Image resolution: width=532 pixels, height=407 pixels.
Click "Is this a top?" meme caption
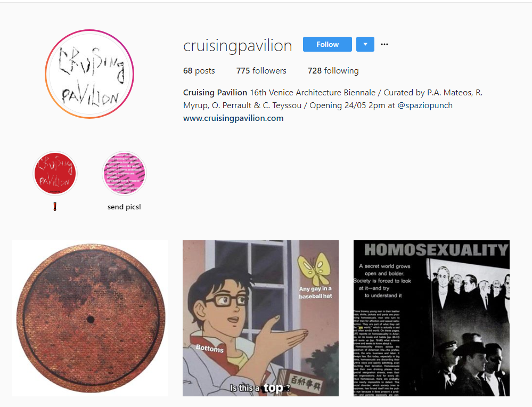coord(260,388)
